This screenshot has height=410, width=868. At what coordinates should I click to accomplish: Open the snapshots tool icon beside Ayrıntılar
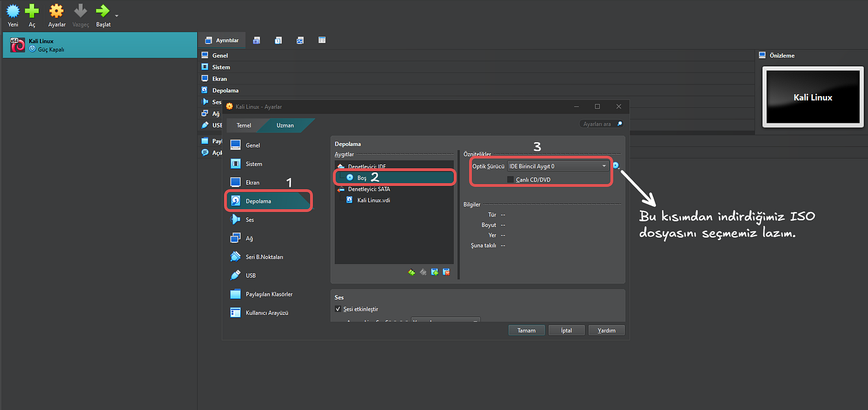pos(257,40)
